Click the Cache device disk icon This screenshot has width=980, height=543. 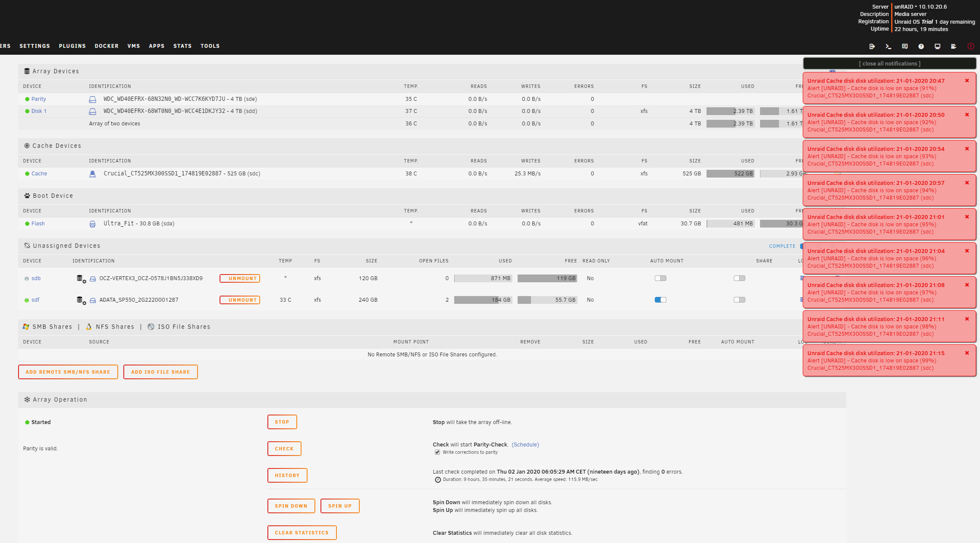click(92, 174)
